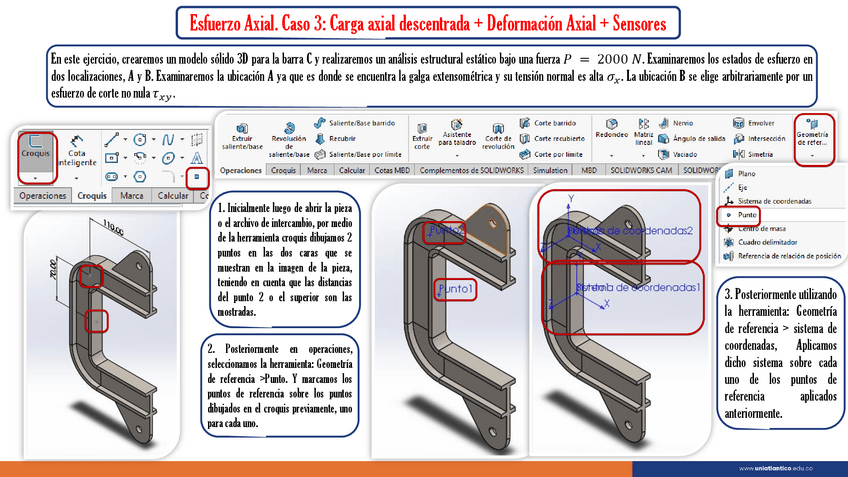
Task: Click Corte de revolución tool
Action: pos(498,136)
